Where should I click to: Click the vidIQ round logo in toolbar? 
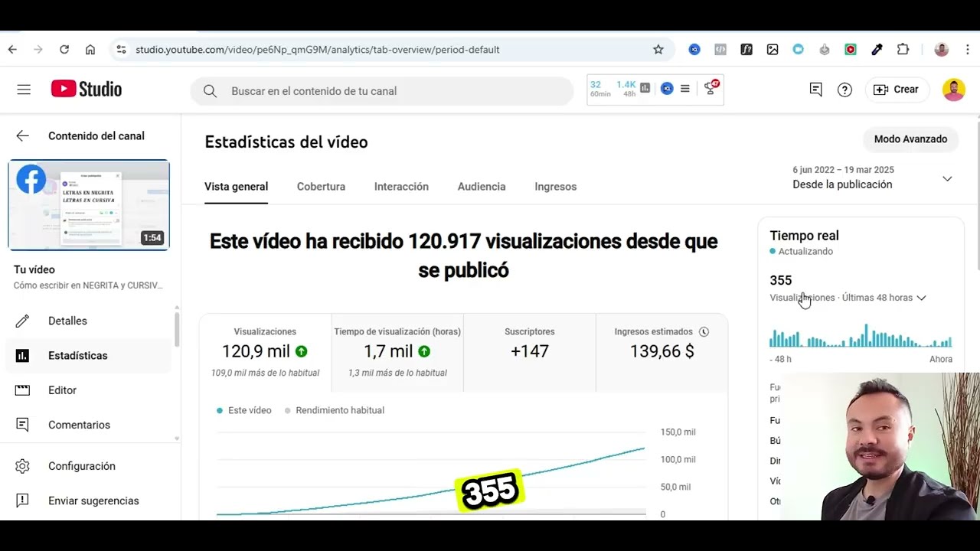click(667, 89)
